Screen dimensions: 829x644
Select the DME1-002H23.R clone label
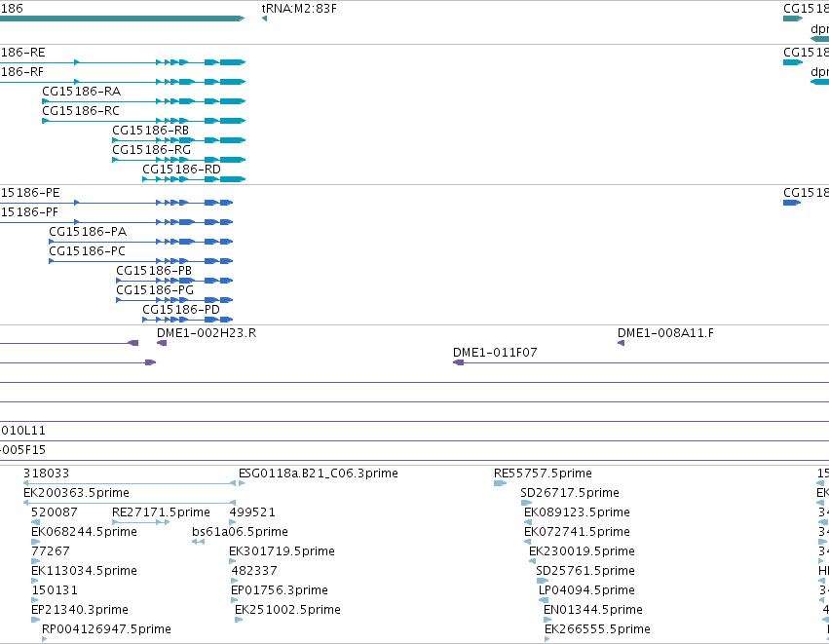point(207,333)
